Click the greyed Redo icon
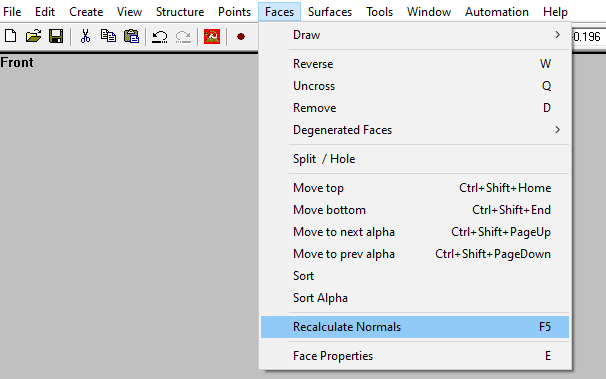The height and width of the screenshot is (379, 606). point(183,37)
